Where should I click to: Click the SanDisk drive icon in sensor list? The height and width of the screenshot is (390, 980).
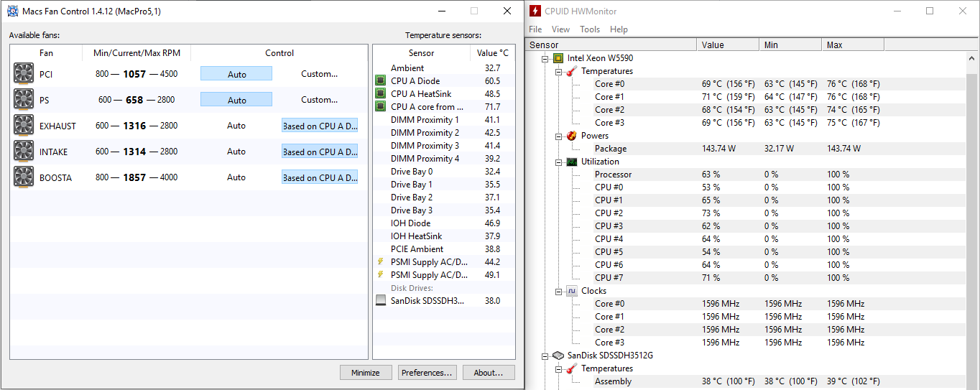[x=381, y=300]
